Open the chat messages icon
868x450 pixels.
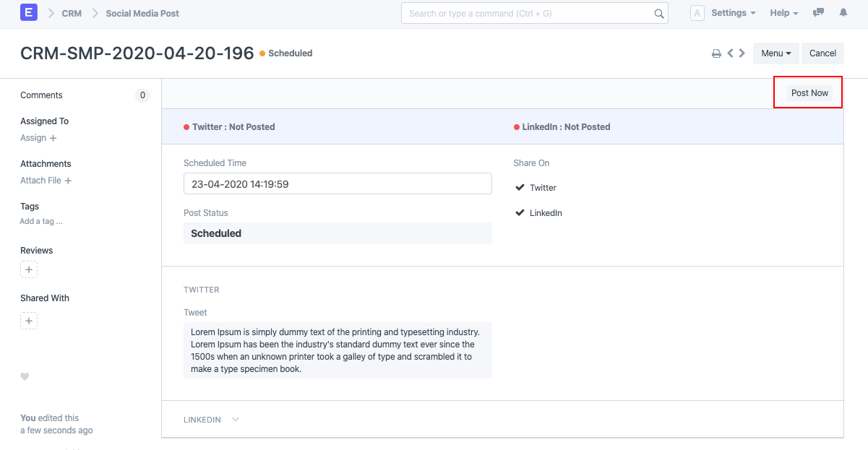818,13
